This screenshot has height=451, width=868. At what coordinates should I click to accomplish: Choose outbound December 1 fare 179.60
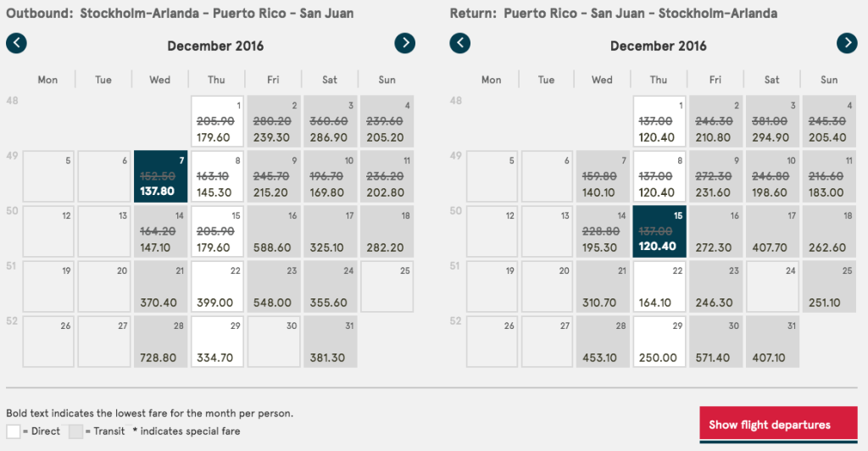pyautogui.click(x=217, y=122)
